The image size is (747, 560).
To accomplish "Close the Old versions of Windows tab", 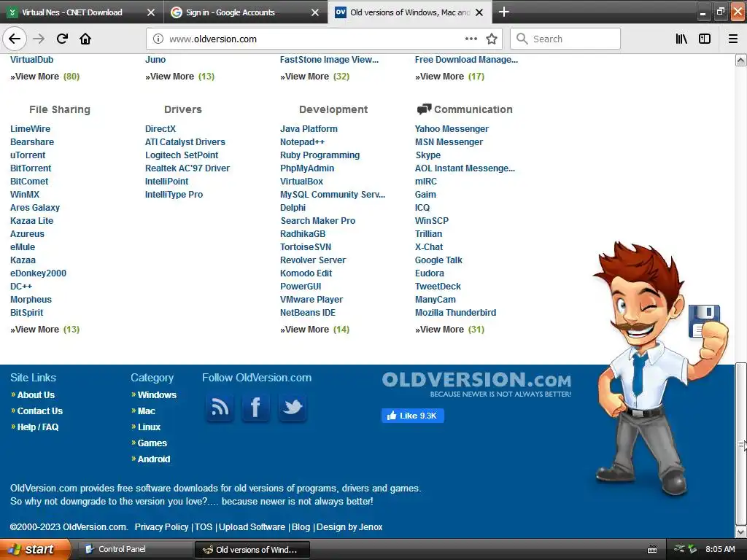I will click(x=479, y=12).
